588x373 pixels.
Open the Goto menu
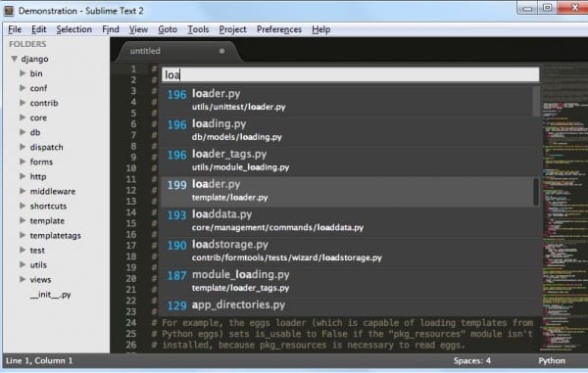[x=168, y=29]
